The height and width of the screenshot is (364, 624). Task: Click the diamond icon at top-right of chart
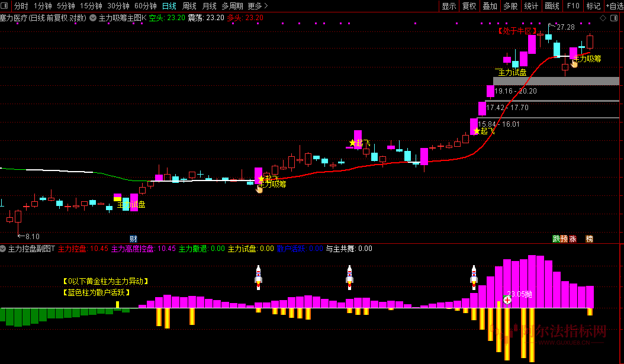click(603, 18)
